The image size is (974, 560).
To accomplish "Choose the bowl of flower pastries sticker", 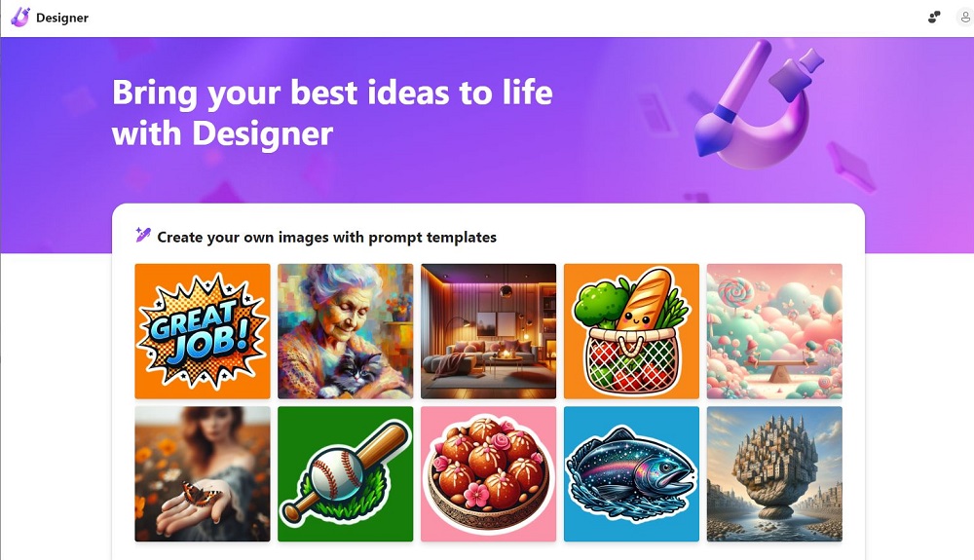I will (x=488, y=473).
